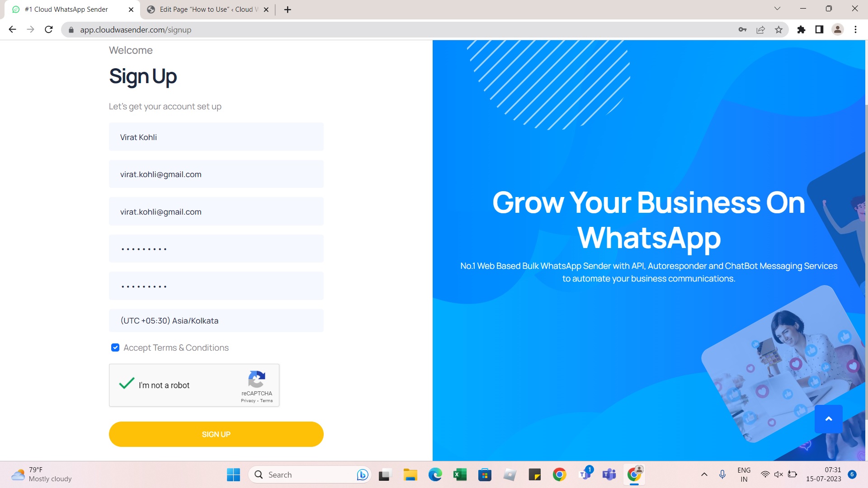The image size is (868, 488).
Task: Open notification center badge 6
Action: point(852,474)
